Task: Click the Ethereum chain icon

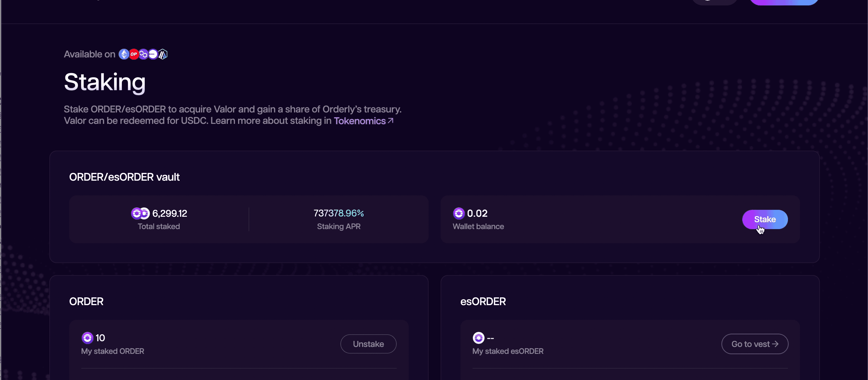Action: tap(124, 54)
